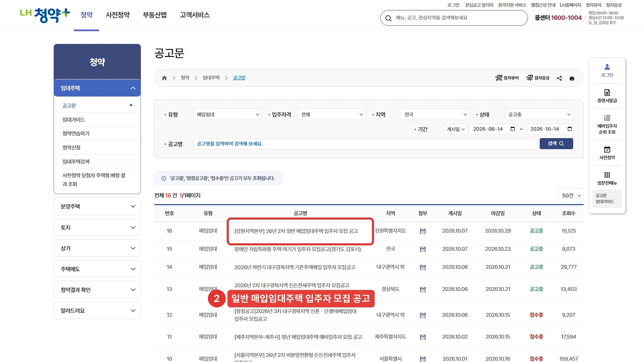Click the 공고명 search input field
Viewport: 644px width, 362px height.
point(366,144)
